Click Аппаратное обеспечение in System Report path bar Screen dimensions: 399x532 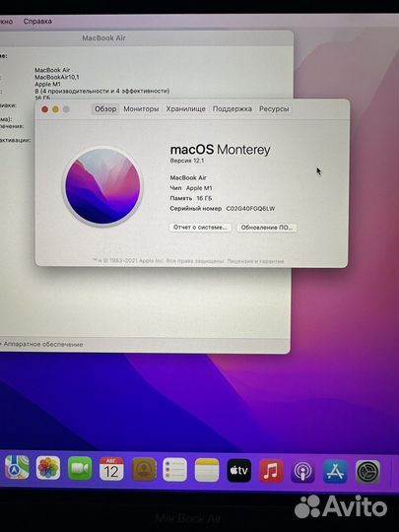(x=43, y=345)
